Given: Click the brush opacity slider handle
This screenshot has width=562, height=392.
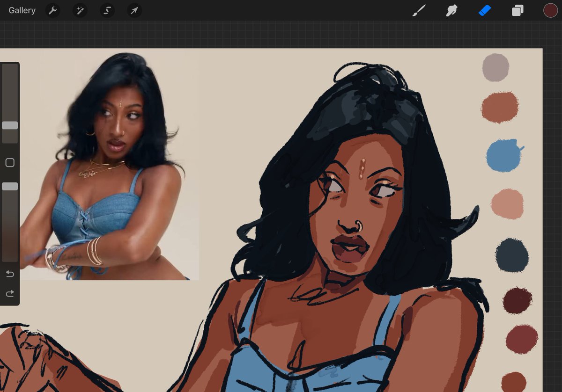Looking at the screenshot, I should point(10,186).
